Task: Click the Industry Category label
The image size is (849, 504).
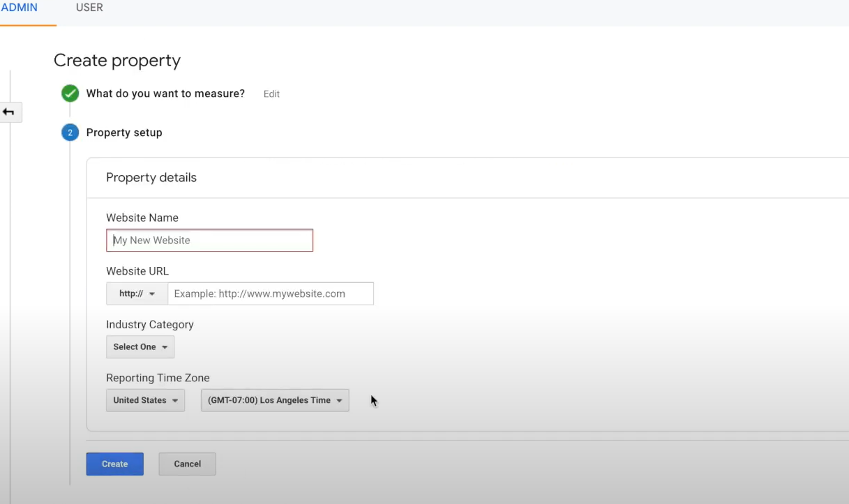Action: (150, 324)
